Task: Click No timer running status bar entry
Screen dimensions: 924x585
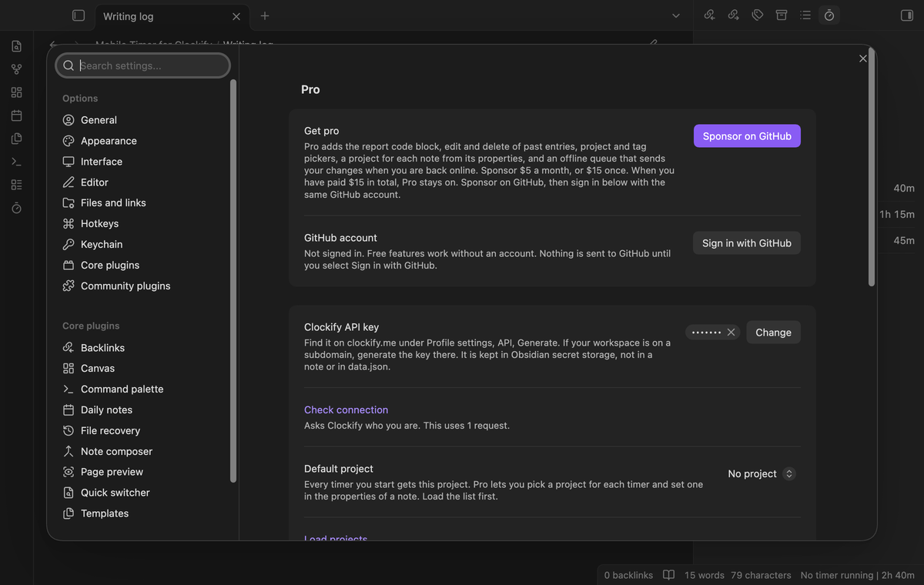Action: tap(858, 575)
